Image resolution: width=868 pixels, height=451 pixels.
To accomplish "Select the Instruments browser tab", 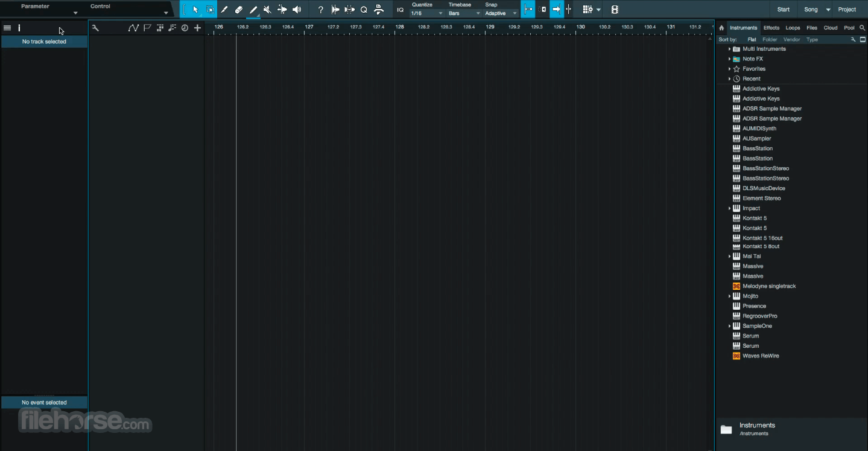I will tap(743, 28).
